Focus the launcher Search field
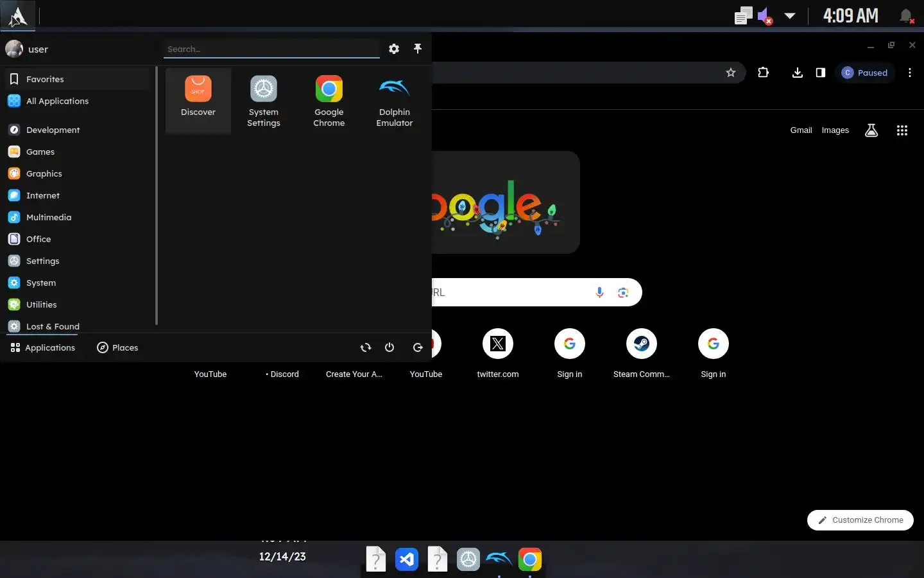 (x=271, y=49)
